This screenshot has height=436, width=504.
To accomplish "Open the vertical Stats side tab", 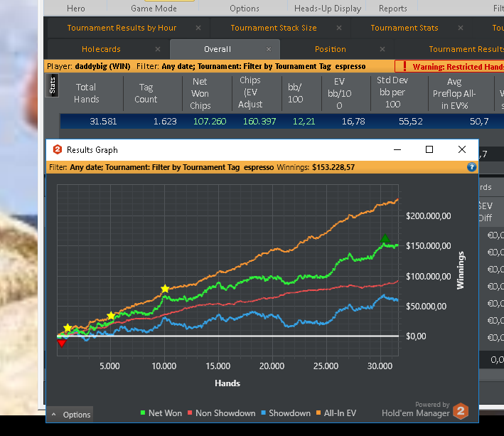I will (53, 85).
